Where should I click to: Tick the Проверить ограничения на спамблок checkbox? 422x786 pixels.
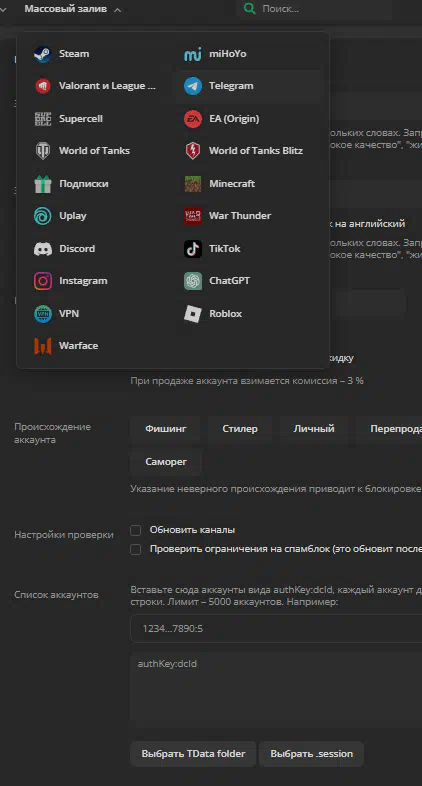coord(135,550)
